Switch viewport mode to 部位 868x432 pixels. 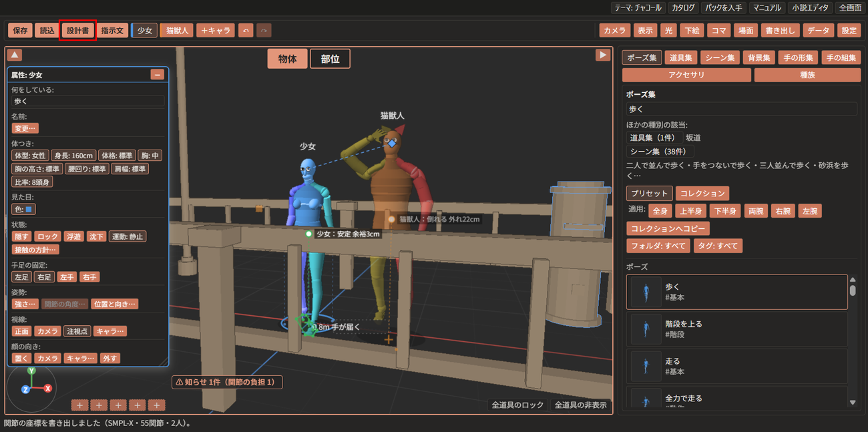(x=330, y=59)
